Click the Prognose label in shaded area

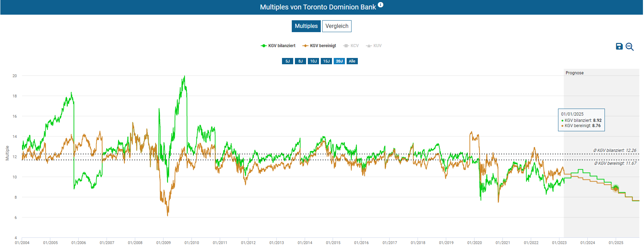pyautogui.click(x=574, y=73)
